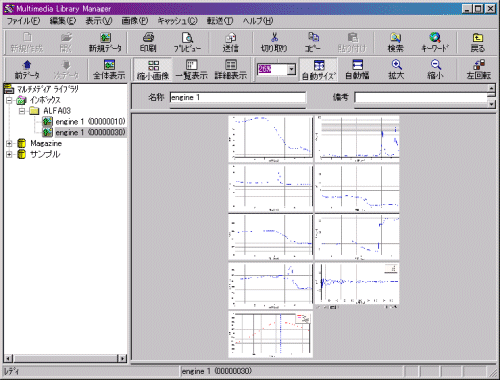Viewport: 500px width, 380px height.
Task: Click the 縮小 zoom out icon
Action: pos(436,70)
